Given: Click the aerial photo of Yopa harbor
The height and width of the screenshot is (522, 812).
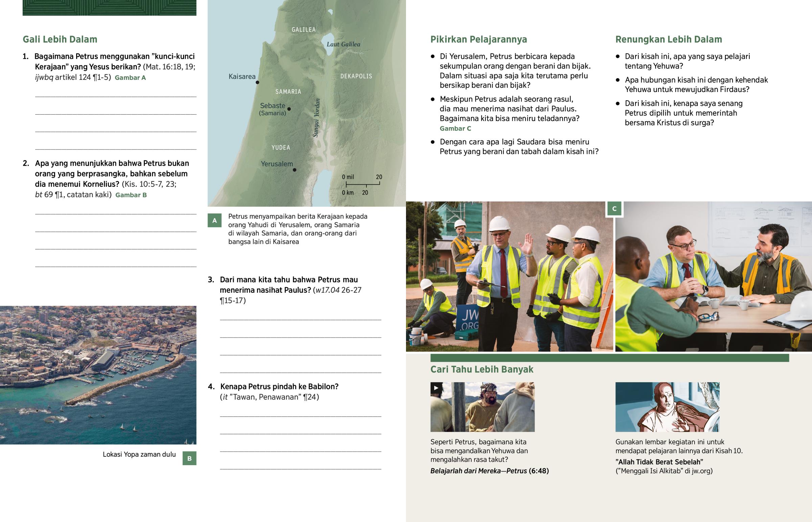Looking at the screenshot, I should tap(98, 375).
